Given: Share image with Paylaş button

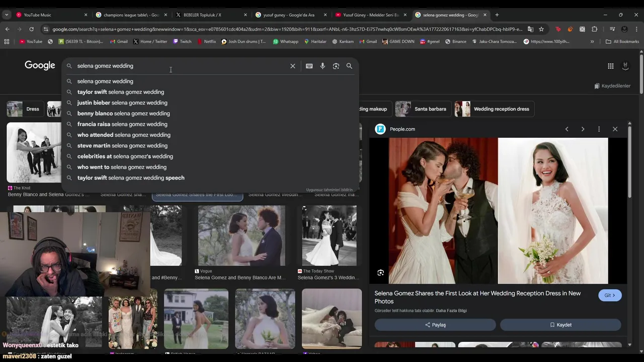Looking at the screenshot, I should click(435, 325).
